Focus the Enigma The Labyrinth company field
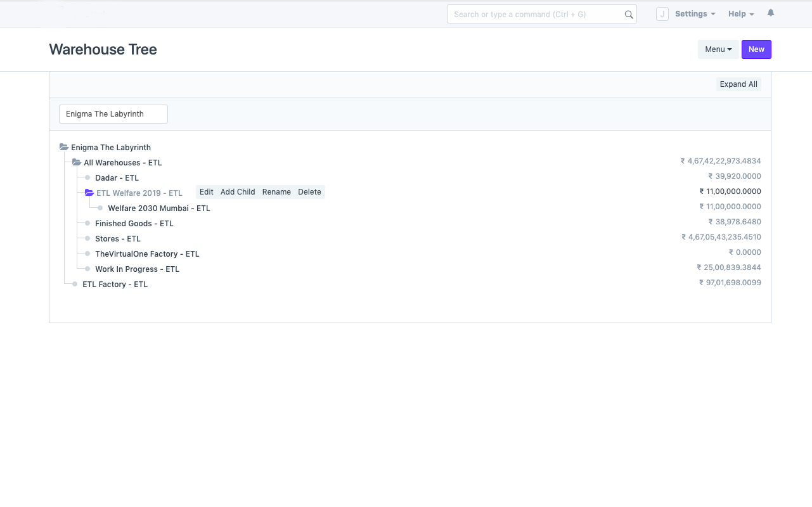Image resolution: width=812 pixels, height=507 pixels. pyautogui.click(x=113, y=114)
